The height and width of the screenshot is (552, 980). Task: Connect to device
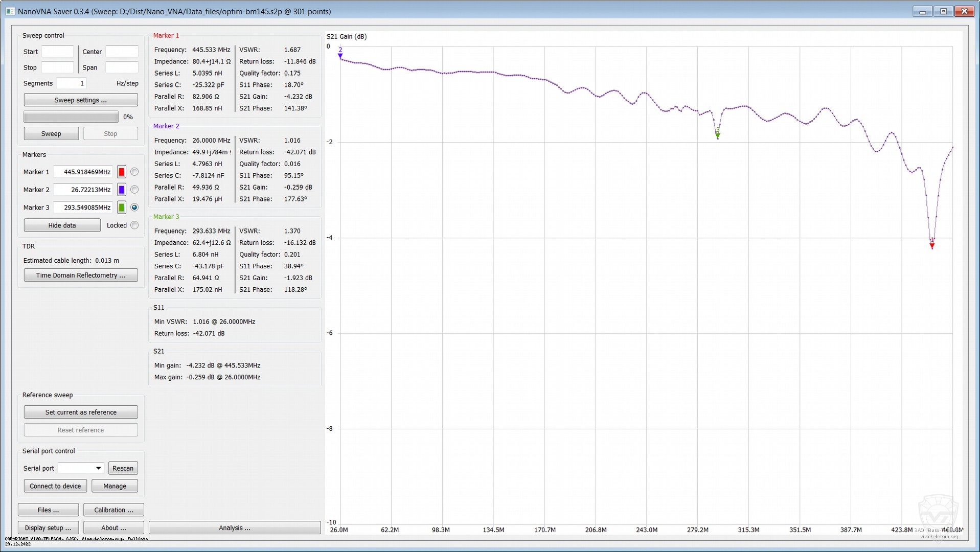pos(55,486)
